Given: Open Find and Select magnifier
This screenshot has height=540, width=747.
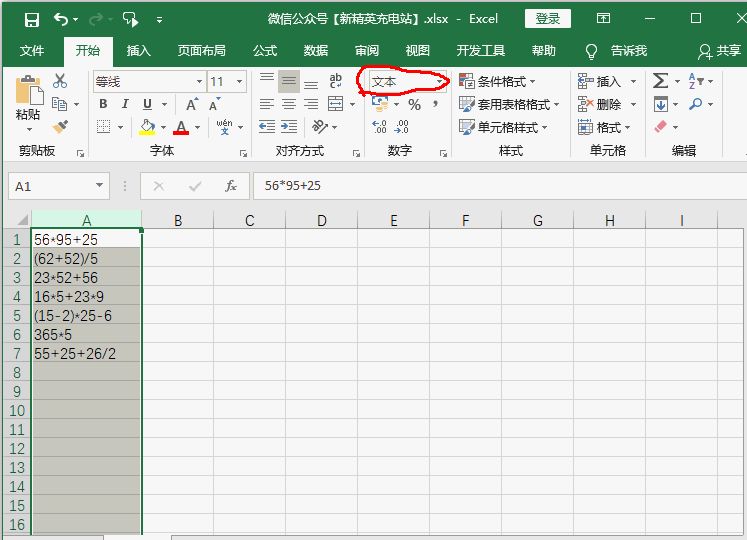Looking at the screenshot, I should pyautogui.click(x=696, y=104).
